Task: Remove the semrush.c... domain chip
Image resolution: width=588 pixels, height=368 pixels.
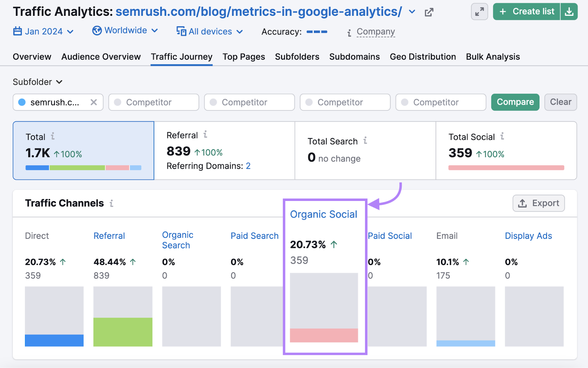Action: coord(94,102)
